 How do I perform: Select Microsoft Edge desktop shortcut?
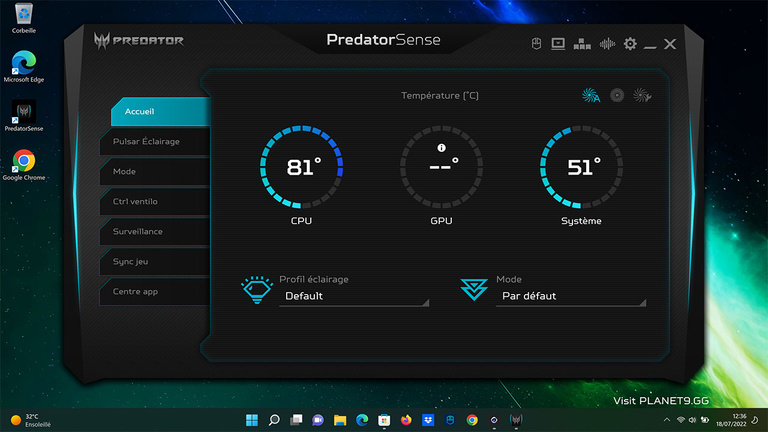(x=24, y=66)
